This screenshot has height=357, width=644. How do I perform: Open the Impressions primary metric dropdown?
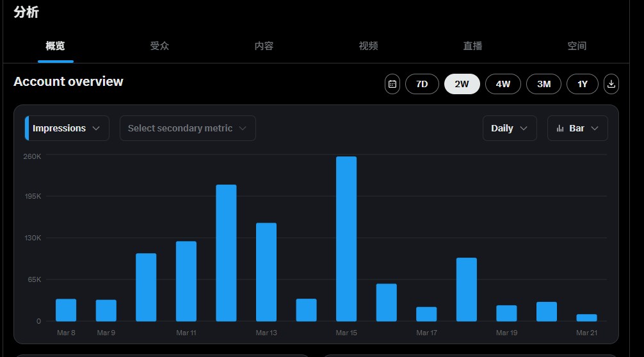coord(67,128)
